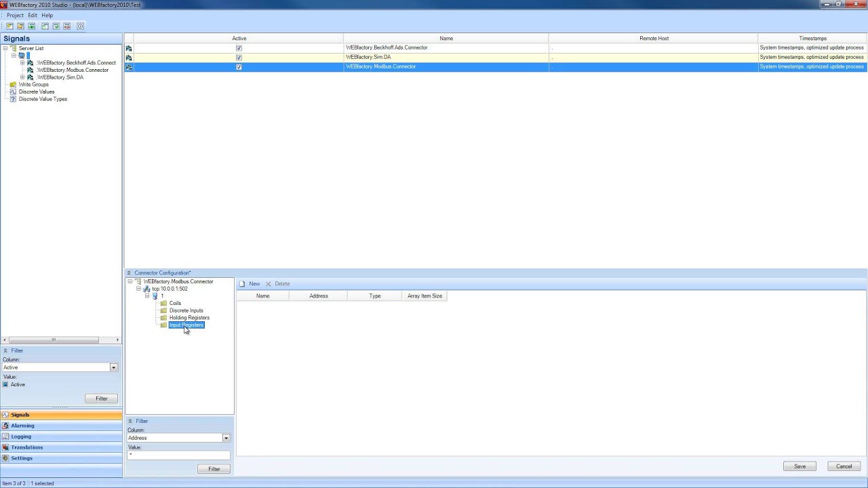The image size is (868, 488).
Task: Click the toolbar icon with green checkmark
Action: [x=56, y=26]
